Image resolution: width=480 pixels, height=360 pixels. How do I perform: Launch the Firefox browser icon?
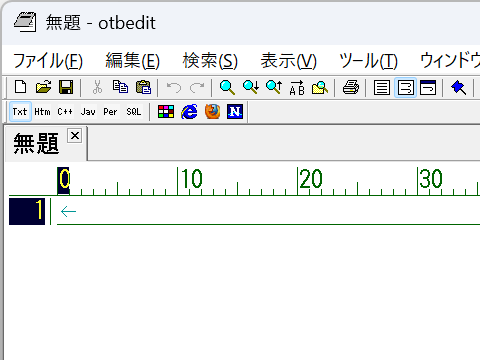click(x=212, y=112)
